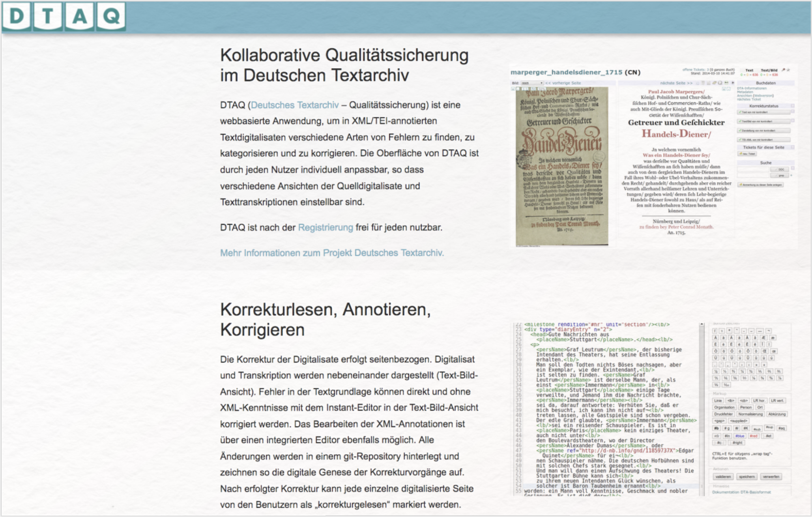This screenshot has height=517, width=812.
Task: Apply the #blue rendition
Action: [x=740, y=436]
